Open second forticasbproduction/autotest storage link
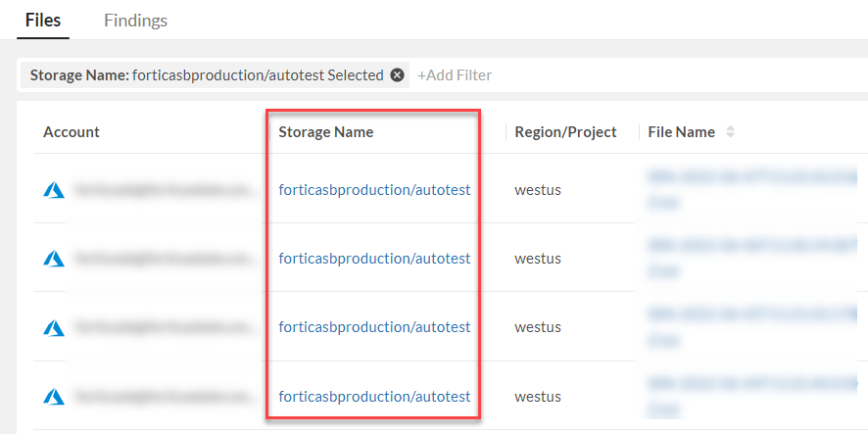Screen dimensions: 868x434 point(374,259)
